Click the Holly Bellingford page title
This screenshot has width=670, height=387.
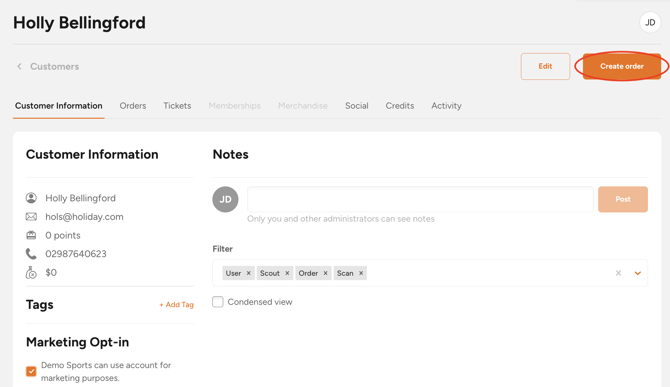(79, 23)
